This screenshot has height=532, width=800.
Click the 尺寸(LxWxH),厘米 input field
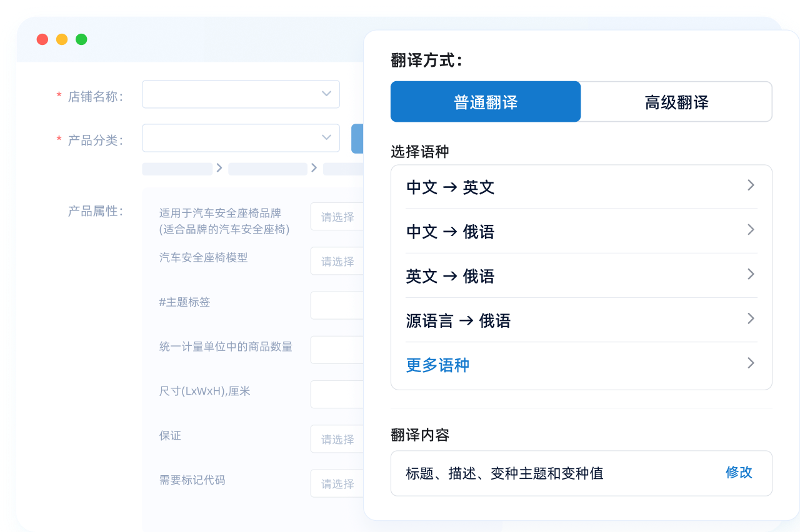point(337,394)
